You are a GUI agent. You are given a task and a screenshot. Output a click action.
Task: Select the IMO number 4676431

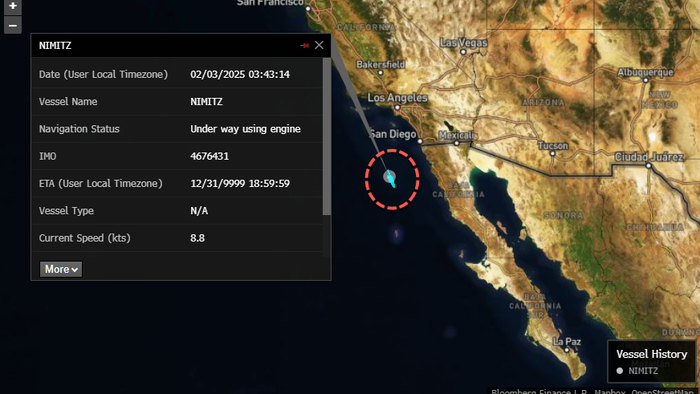pyautogui.click(x=209, y=156)
